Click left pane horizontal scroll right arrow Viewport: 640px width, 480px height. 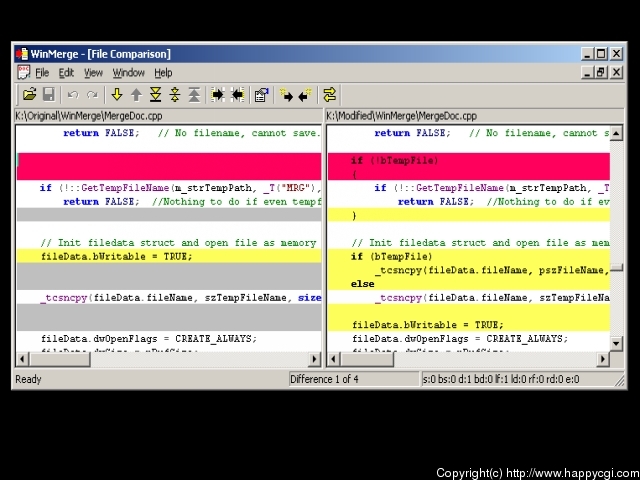(x=314, y=359)
